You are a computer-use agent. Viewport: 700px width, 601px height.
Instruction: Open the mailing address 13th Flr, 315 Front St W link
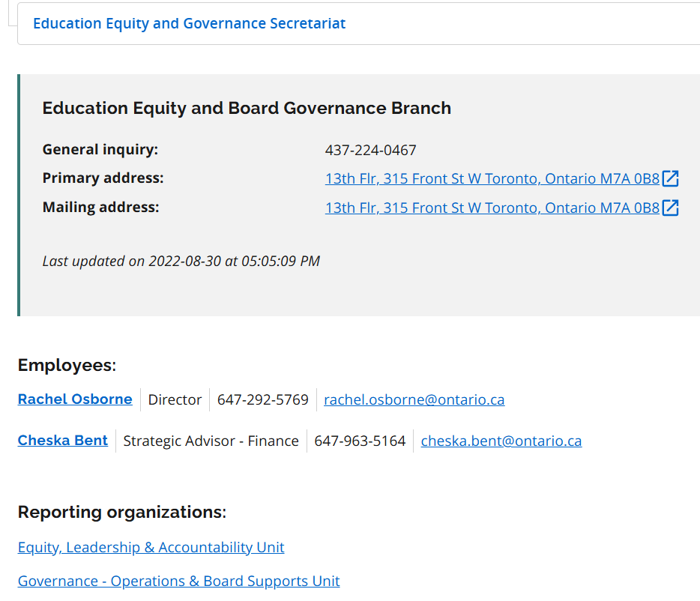(492, 208)
